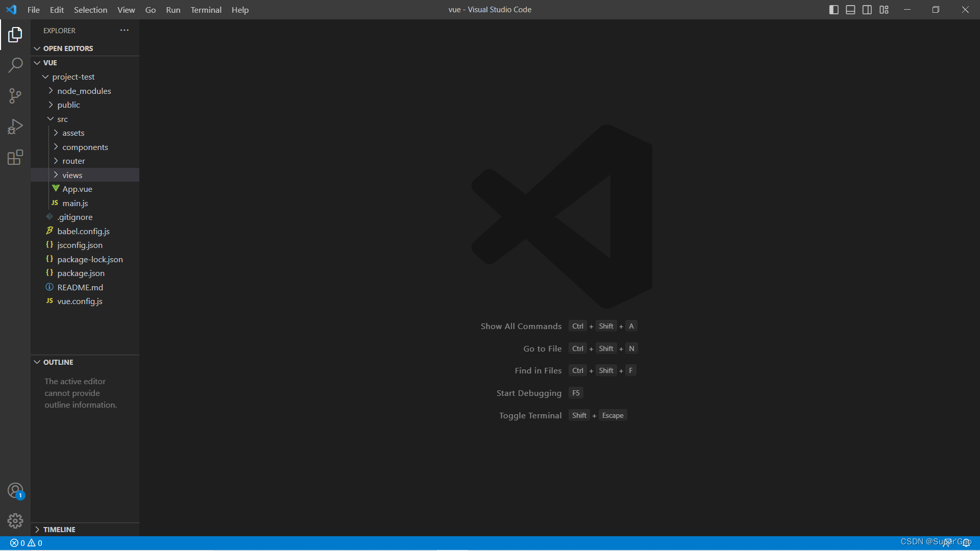
Task: Open the Selection menu
Action: coord(90,10)
